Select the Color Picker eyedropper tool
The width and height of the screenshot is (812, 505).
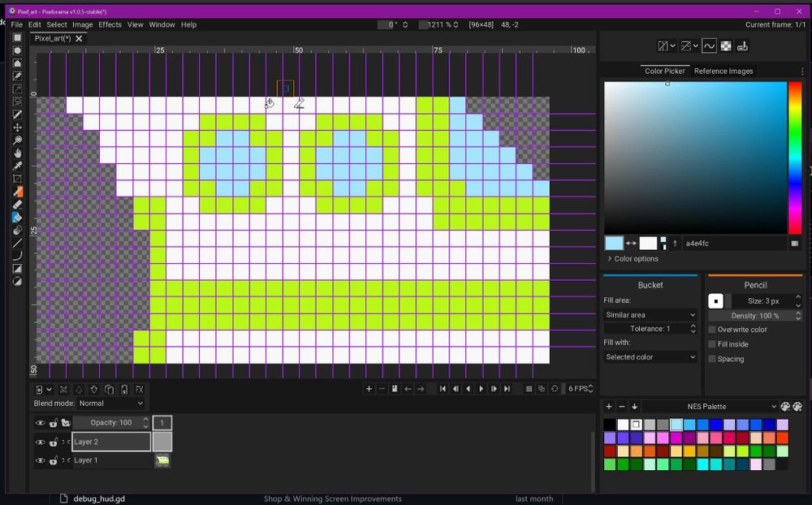click(x=17, y=166)
